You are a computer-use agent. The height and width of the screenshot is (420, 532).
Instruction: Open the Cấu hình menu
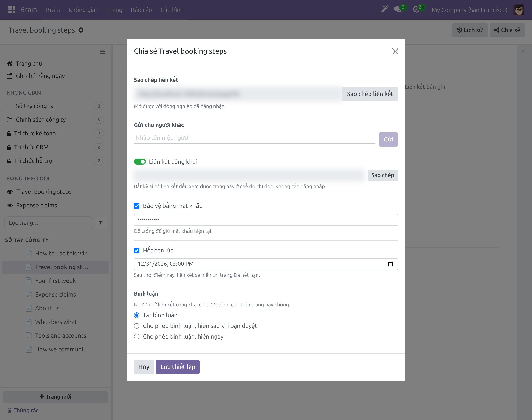172,10
